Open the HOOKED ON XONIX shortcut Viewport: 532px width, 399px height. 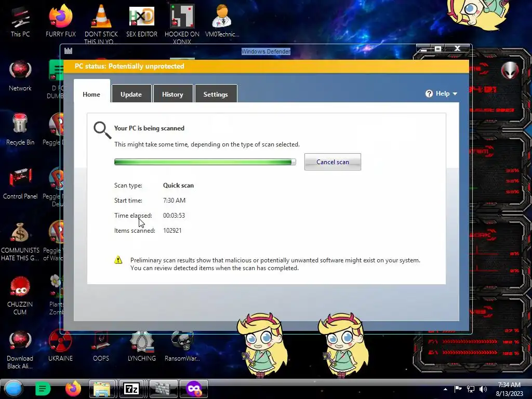click(182, 24)
